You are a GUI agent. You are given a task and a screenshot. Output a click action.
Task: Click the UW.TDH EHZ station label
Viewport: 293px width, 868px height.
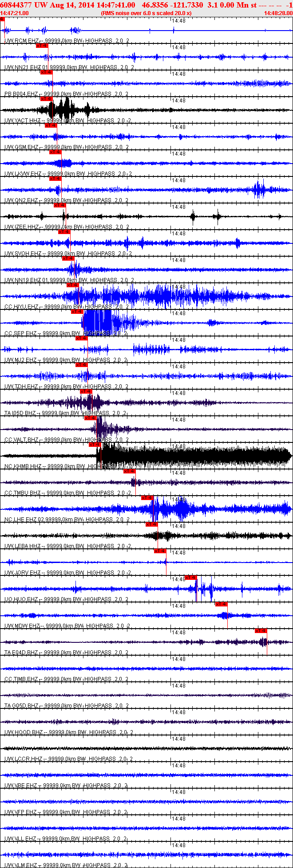click(x=21, y=387)
